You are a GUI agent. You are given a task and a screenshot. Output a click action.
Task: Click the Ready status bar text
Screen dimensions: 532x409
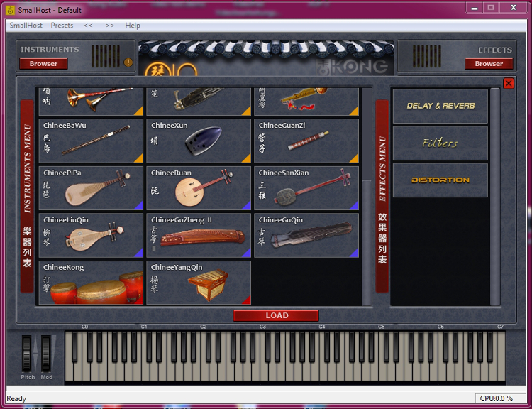coord(16,398)
